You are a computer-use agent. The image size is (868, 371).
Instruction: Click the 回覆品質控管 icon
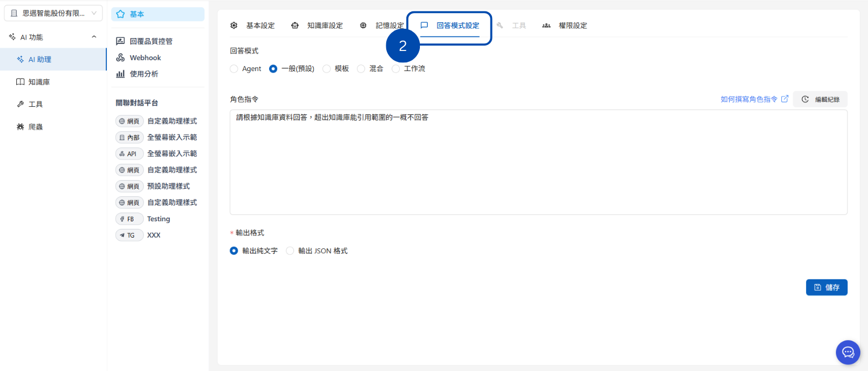tap(120, 41)
